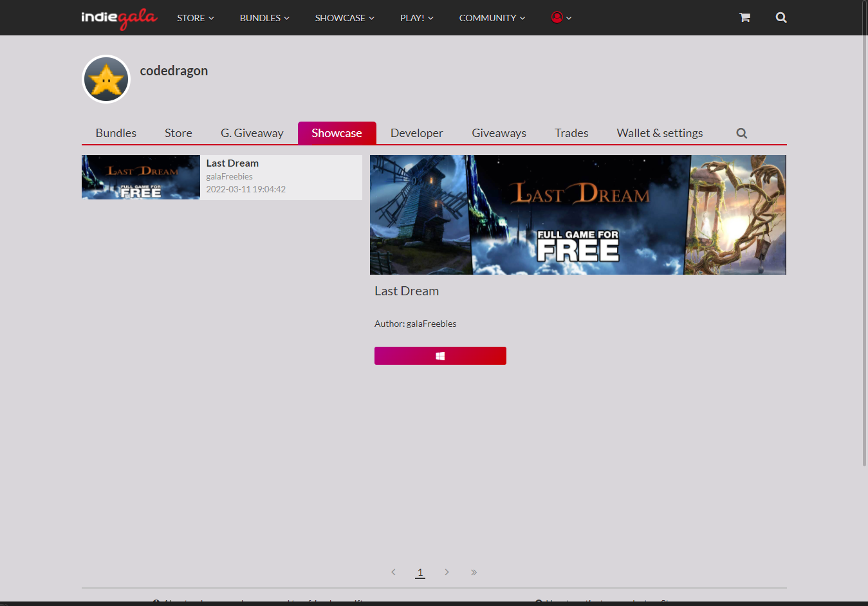868x606 pixels.
Task: Expand the COMMUNITY dropdown menu
Action: [492, 18]
